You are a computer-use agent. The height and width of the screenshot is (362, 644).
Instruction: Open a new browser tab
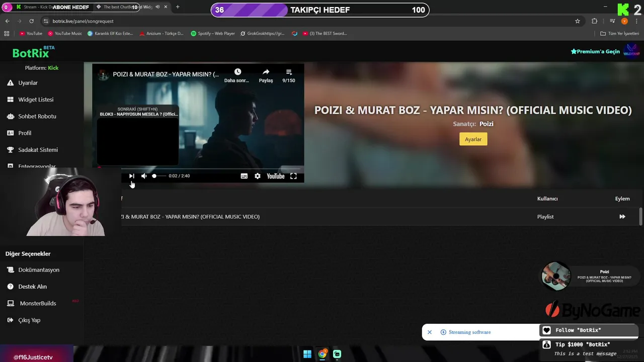pyautogui.click(x=178, y=7)
